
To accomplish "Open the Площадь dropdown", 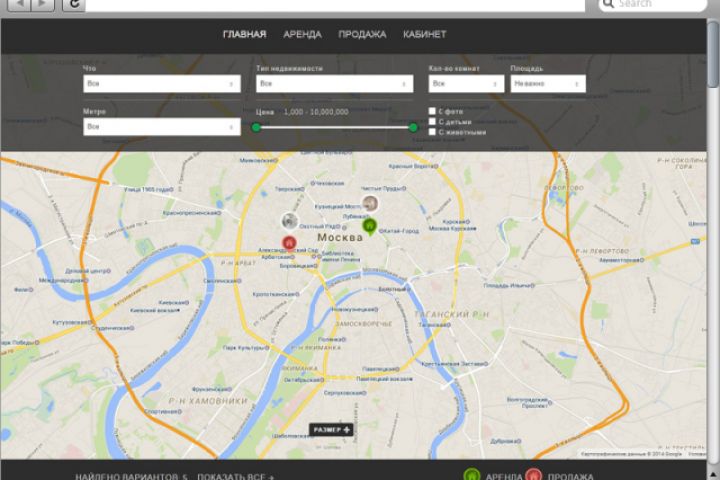I will pos(548,84).
